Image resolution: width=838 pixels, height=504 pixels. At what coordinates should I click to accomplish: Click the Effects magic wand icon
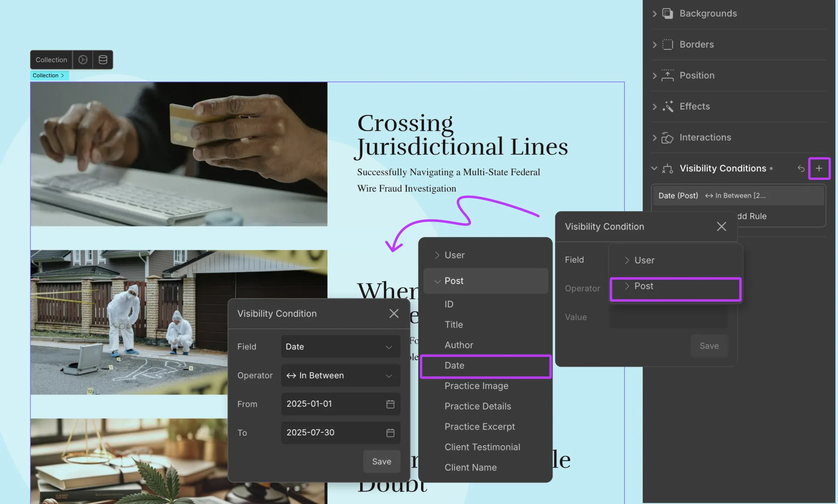coord(668,106)
